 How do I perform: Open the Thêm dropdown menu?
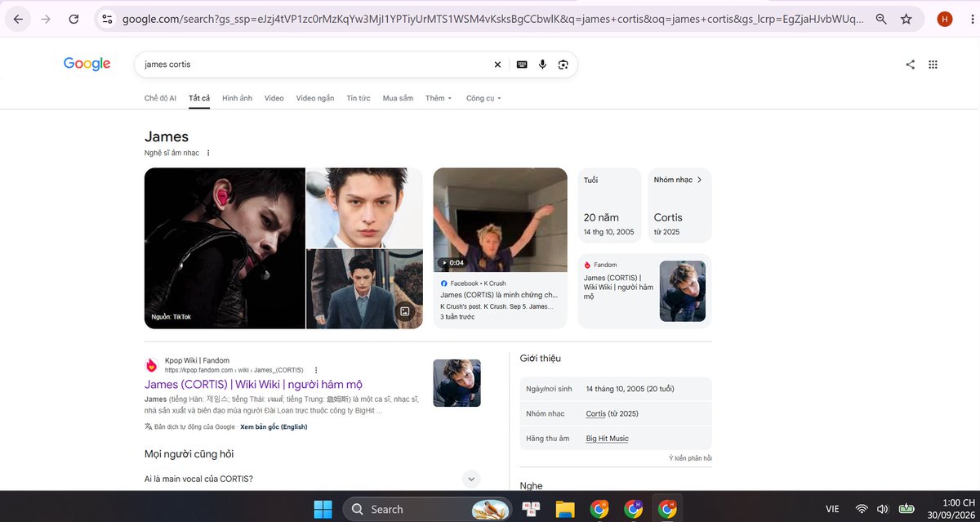coord(439,98)
